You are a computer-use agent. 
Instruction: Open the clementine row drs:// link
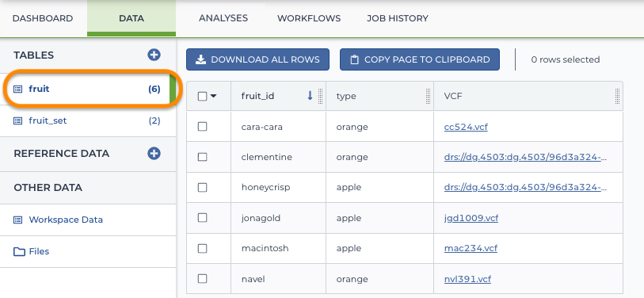[x=526, y=157]
